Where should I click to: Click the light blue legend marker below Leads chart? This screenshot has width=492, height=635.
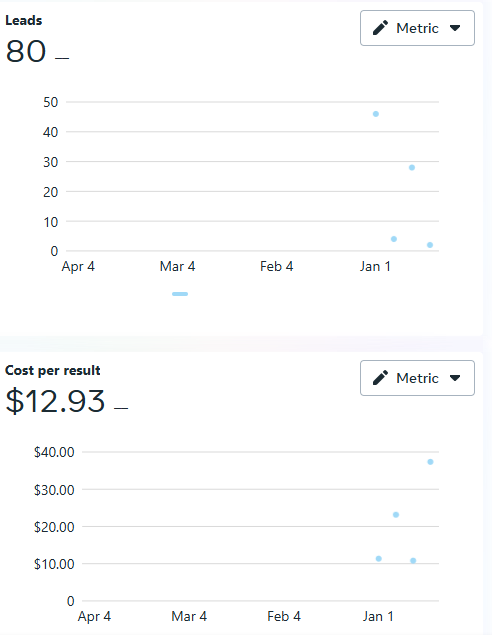tap(180, 294)
